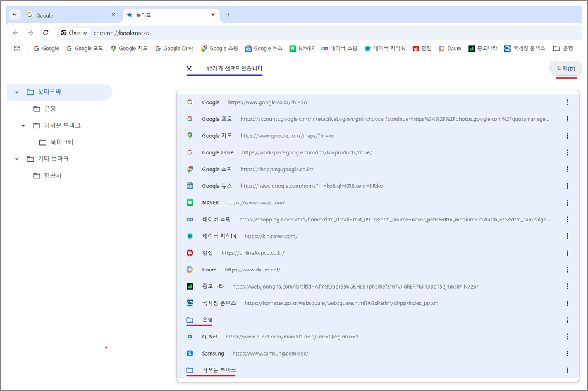Image resolution: width=588 pixels, height=391 pixels.
Task: Select 은행 folder in sidebar tree
Action: click(x=44, y=109)
